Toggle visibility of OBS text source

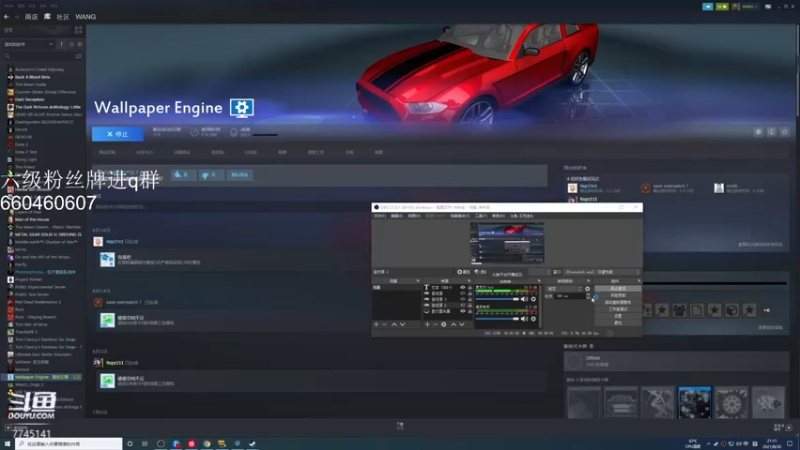pyautogui.click(x=463, y=287)
